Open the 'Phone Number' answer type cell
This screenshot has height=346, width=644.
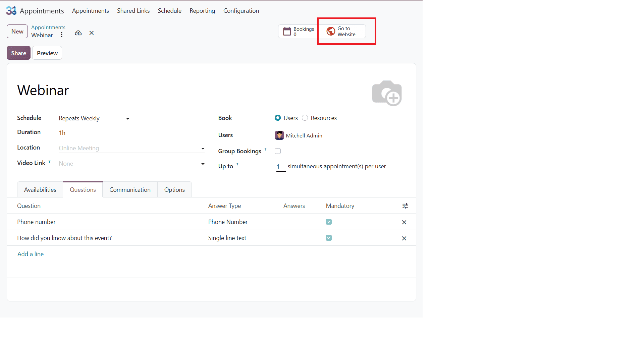(x=228, y=222)
